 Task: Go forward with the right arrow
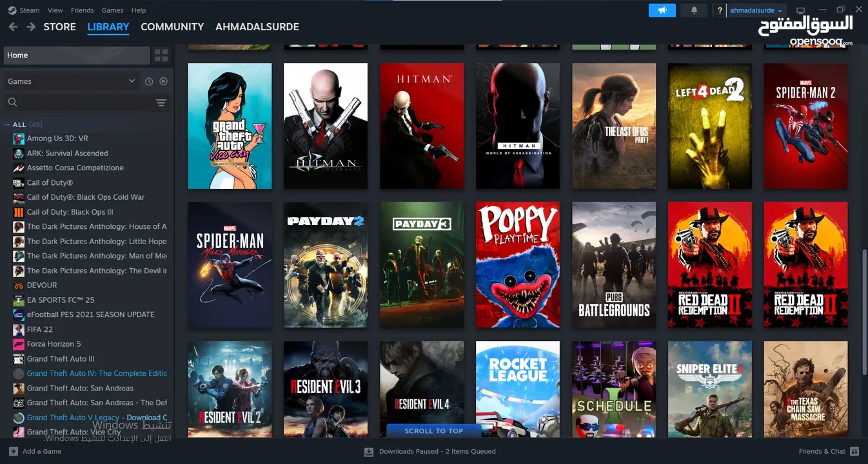pos(31,27)
